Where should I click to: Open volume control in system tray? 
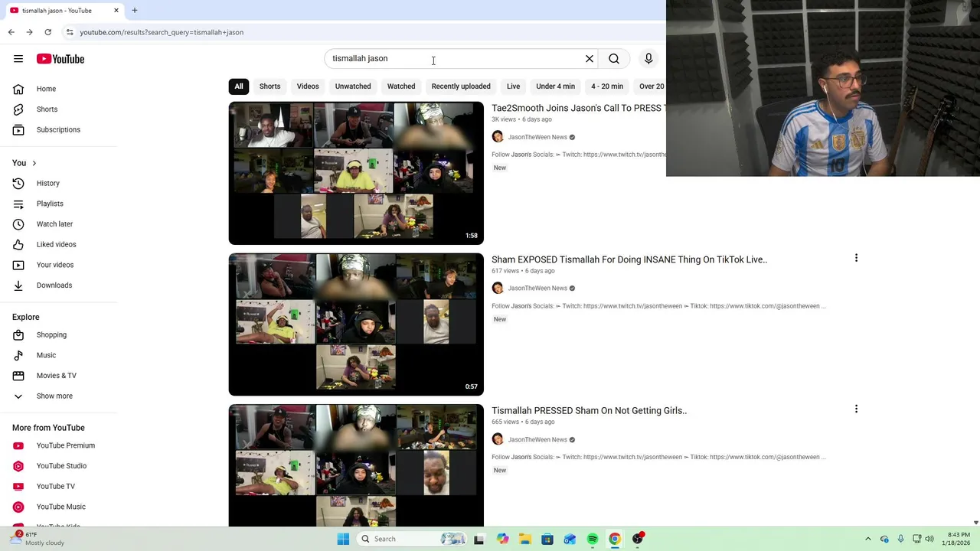[x=929, y=539]
